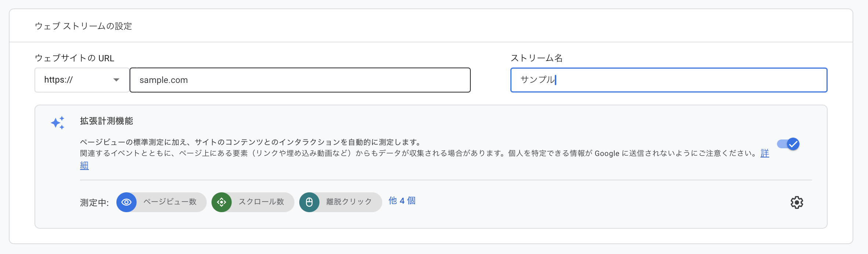
Task: Show the 他 4 個 hidden measurements
Action: pos(402,201)
